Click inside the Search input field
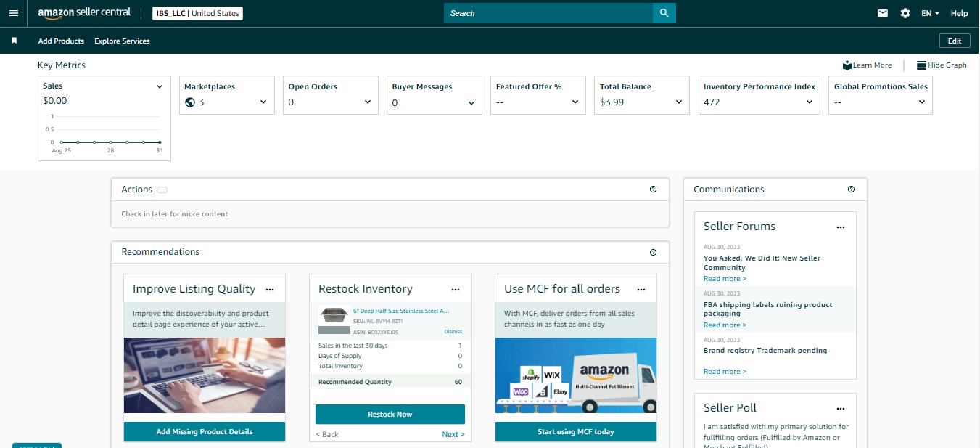Viewport: 980px width, 448px height. [x=548, y=13]
